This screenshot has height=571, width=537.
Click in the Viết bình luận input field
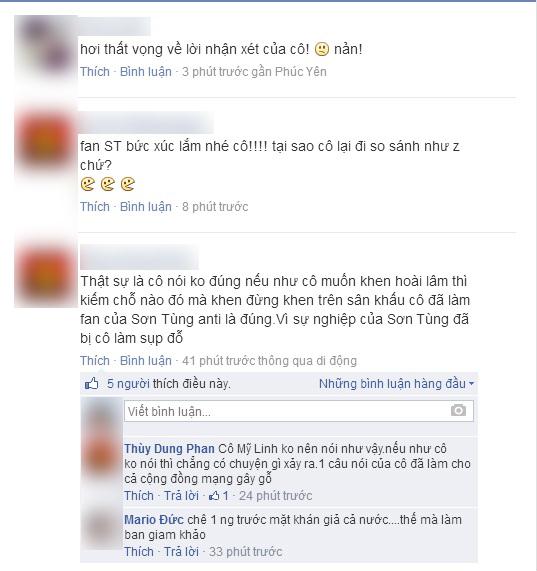[x=299, y=411]
